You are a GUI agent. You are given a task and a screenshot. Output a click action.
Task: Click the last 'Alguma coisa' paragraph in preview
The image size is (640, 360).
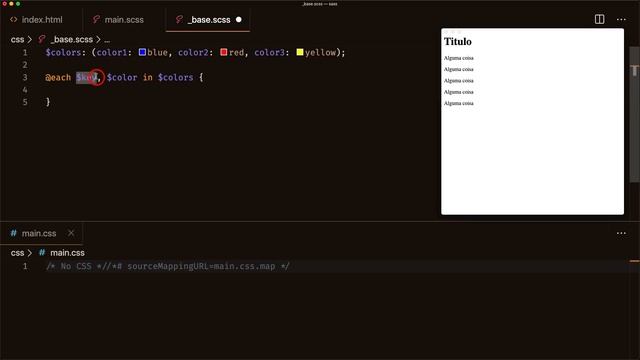[x=459, y=103]
